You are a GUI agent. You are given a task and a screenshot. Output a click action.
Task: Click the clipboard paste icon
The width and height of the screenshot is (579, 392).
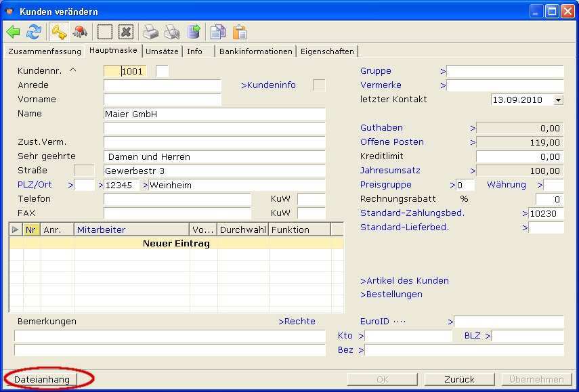coord(239,32)
